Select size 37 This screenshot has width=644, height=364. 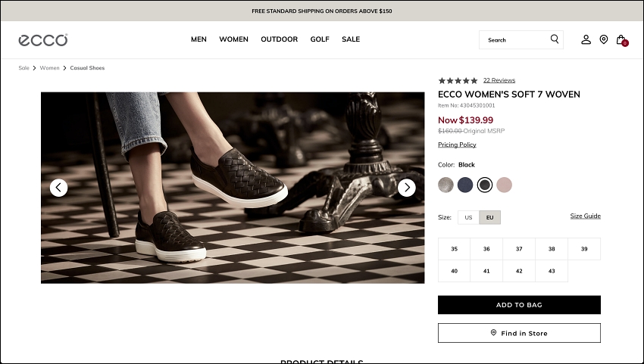(519, 249)
